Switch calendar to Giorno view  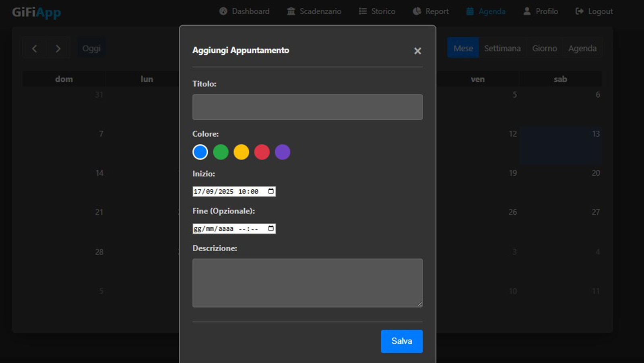pos(544,48)
